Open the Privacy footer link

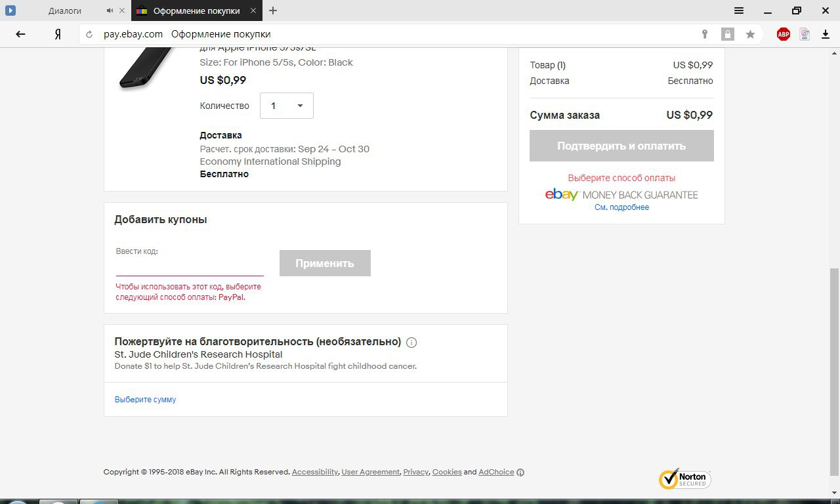pyautogui.click(x=415, y=472)
